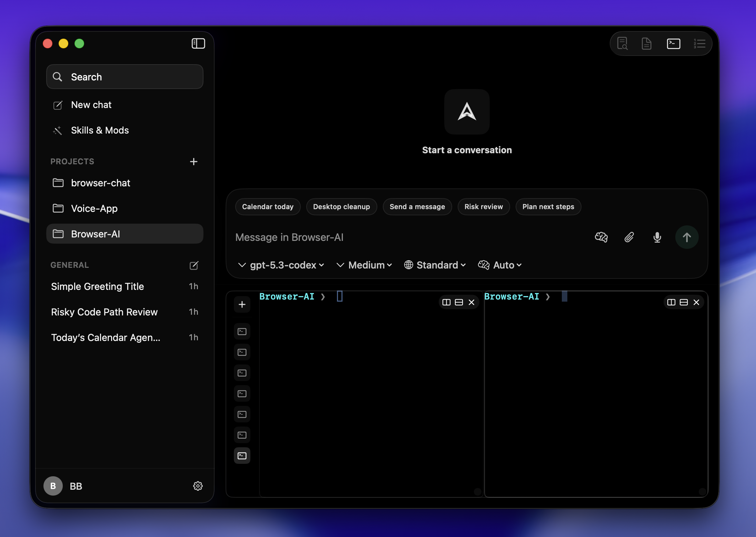Add a new terminal with plus icon
This screenshot has width=756, height=537.
click(x=242, y=304)
